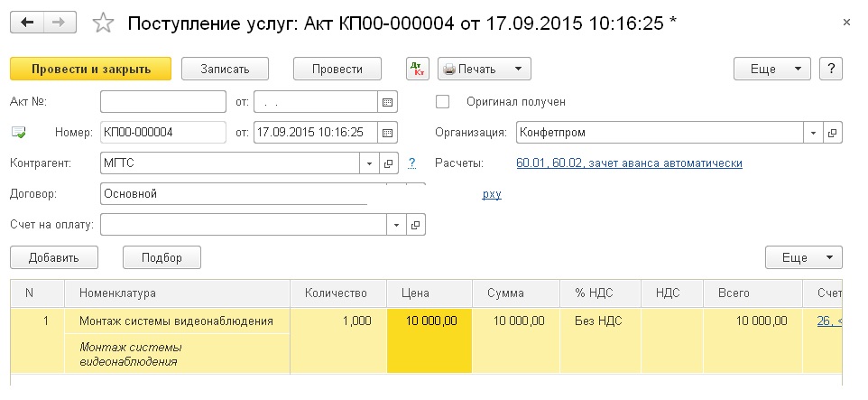Open top Еще menu
The image size is (868, 400).
(771, 70)
